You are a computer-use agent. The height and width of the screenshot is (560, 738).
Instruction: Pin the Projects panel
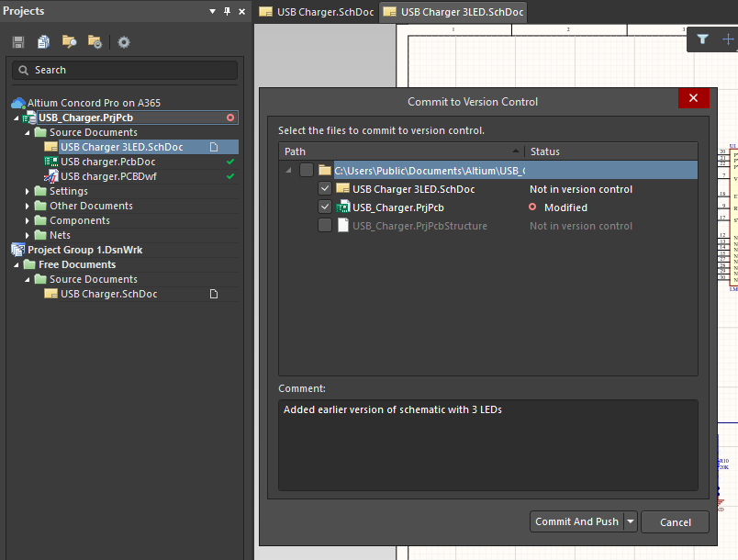[x=228, y=11]
